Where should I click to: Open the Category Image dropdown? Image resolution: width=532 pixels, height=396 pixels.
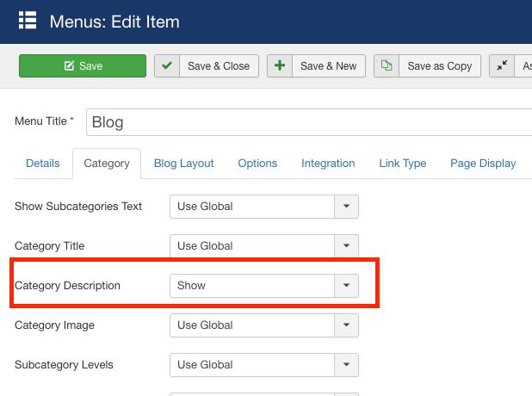coord(346,325)
